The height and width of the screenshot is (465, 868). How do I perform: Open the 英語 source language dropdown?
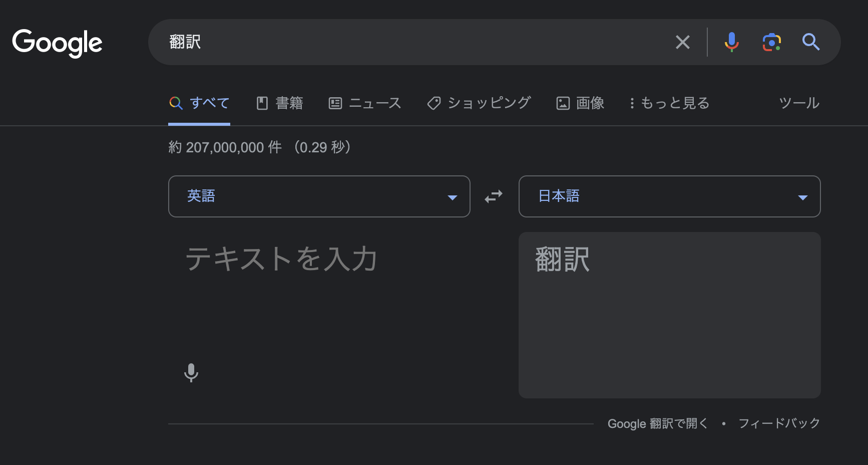(x=319, y=196)
